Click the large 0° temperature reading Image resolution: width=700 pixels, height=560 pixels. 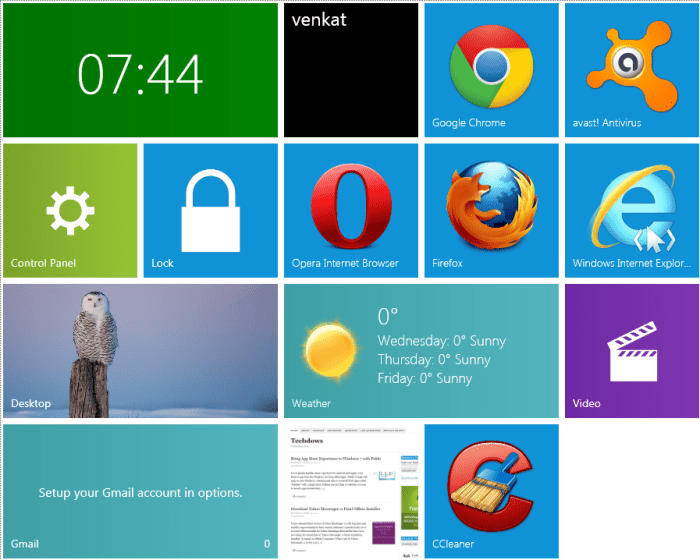pyautogui.click(x=388, y=317)
